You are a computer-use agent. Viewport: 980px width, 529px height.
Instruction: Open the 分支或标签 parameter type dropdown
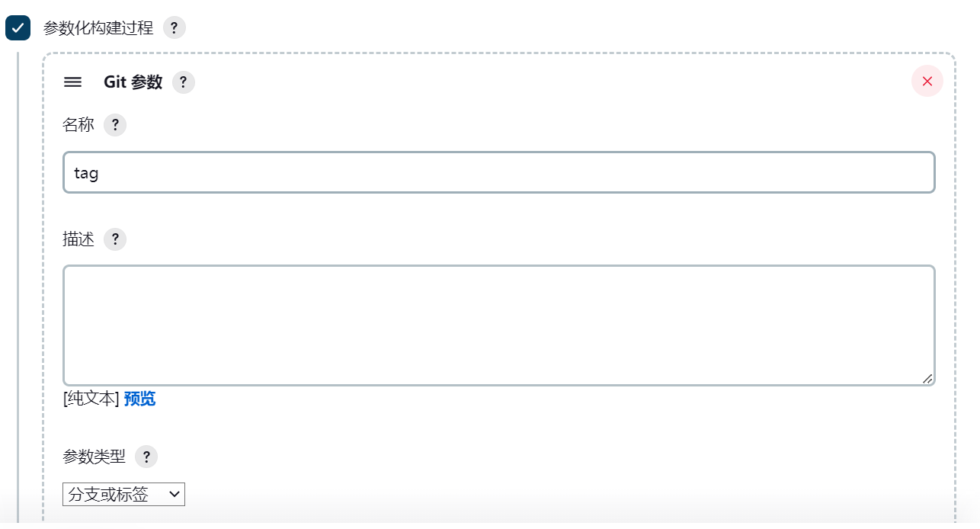pos(123,494)
